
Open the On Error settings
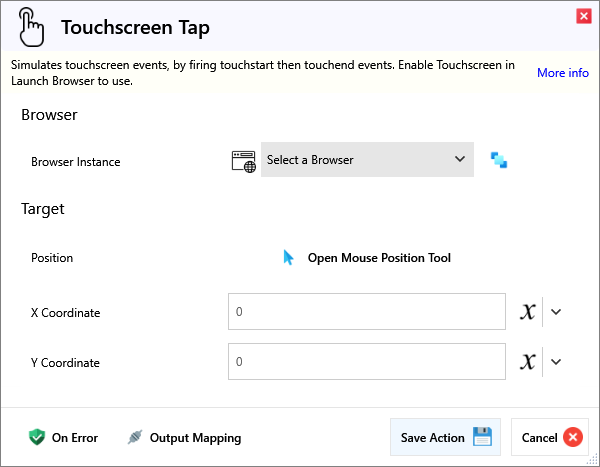click(x=74, y=437)
